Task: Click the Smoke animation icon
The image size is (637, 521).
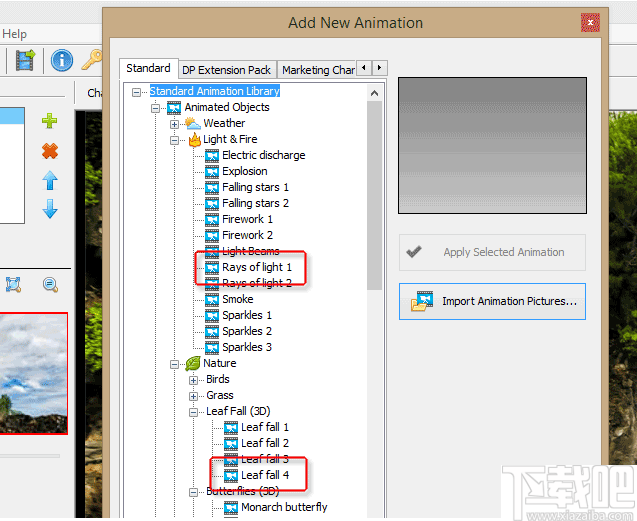Action: pos(212,300)
